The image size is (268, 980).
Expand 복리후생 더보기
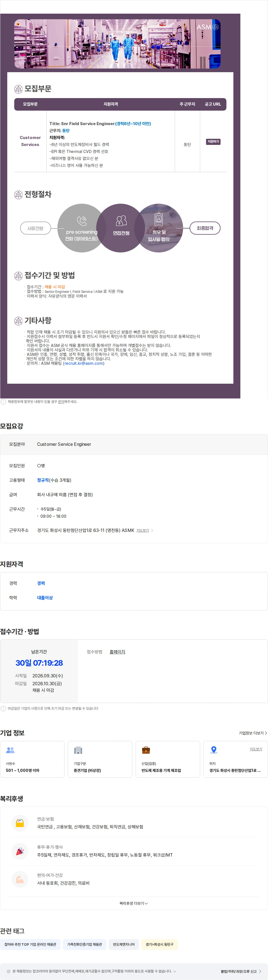(134, 903)
